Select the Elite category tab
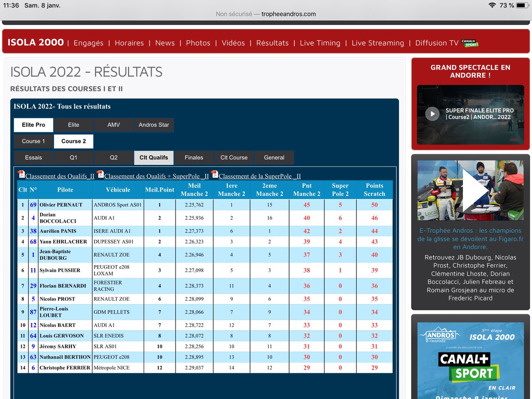 [x=74, y=125]
